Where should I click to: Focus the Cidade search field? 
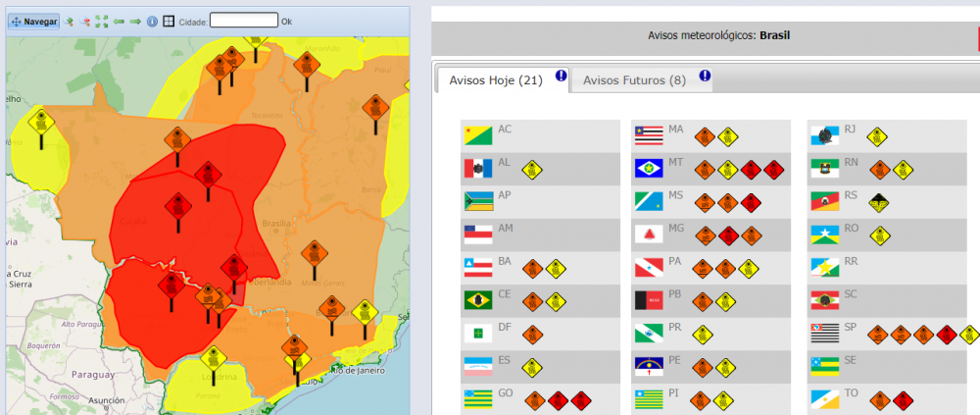(244, 21)
